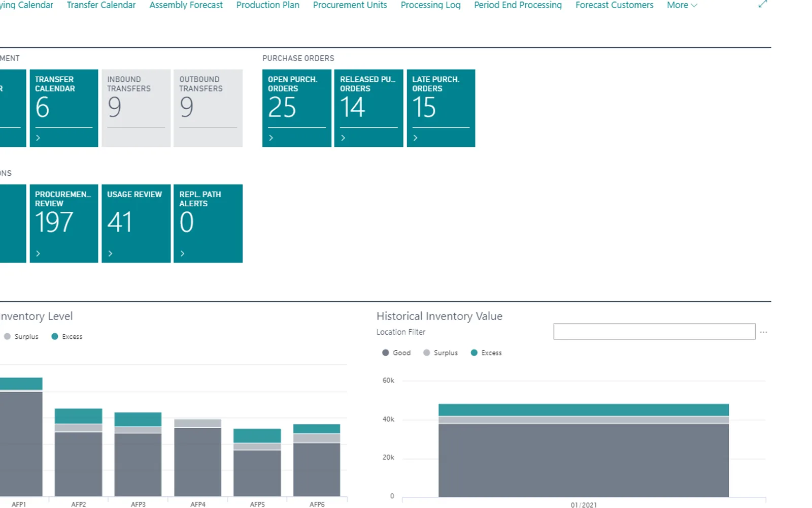Open Location Filter lookup ellipsis button
This screenshot has width=812, height=508.
tap(763, 332)
